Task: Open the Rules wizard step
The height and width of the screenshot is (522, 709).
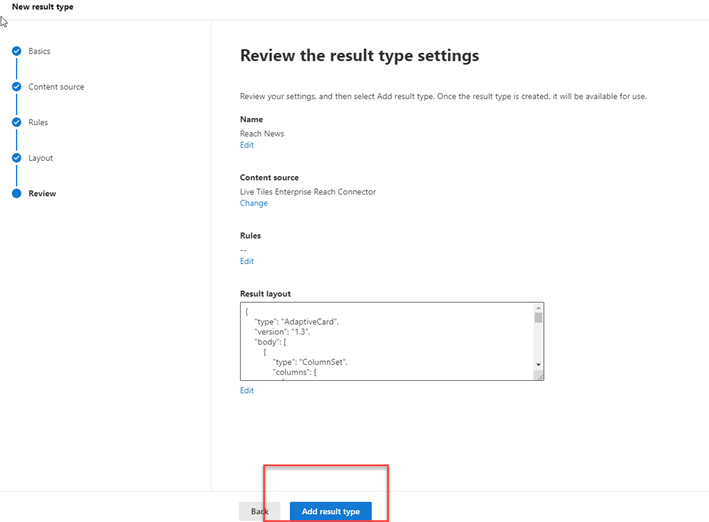Action: tap(38, 122)
